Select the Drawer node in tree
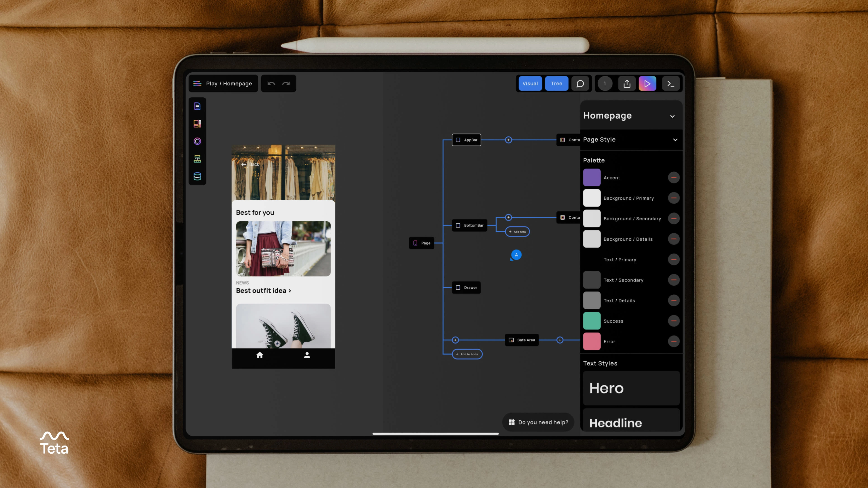Image resolution: width=868 pixels, height=488 pixels. [466, 288]
